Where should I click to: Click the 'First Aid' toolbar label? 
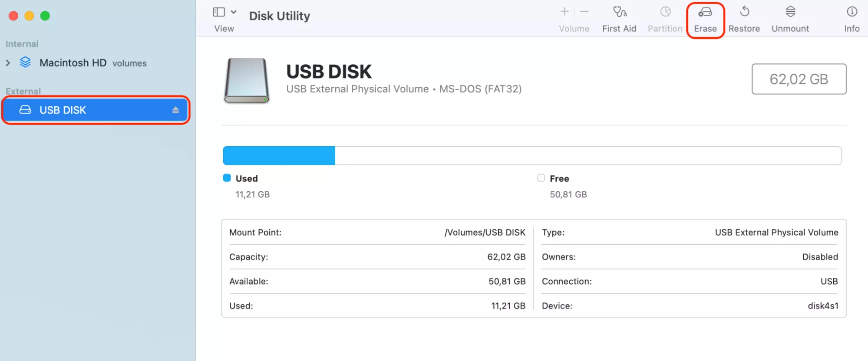[619, 29]
